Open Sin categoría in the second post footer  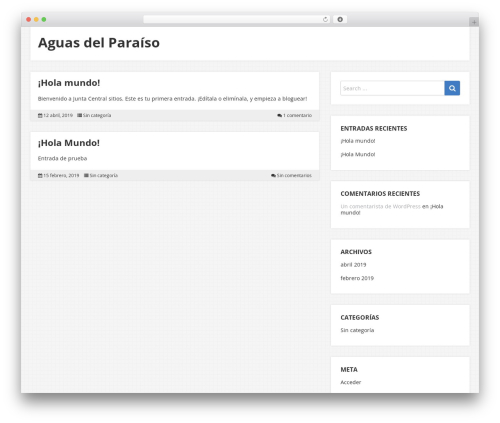point(104,175)
